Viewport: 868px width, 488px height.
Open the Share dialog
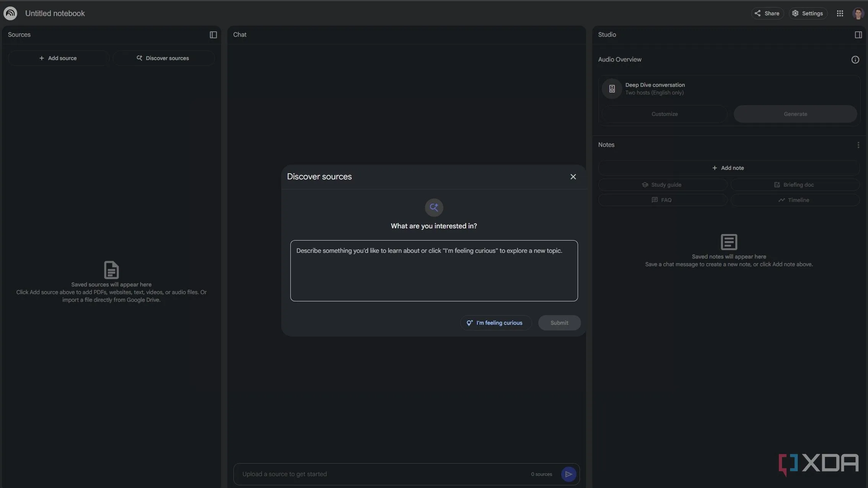(x=767, y=13)
